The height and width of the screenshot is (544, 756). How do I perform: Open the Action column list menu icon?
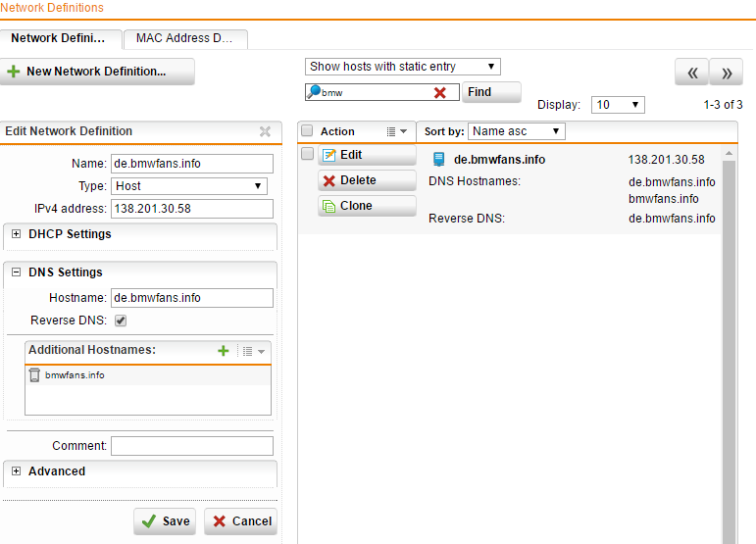[x=397, y=131]
